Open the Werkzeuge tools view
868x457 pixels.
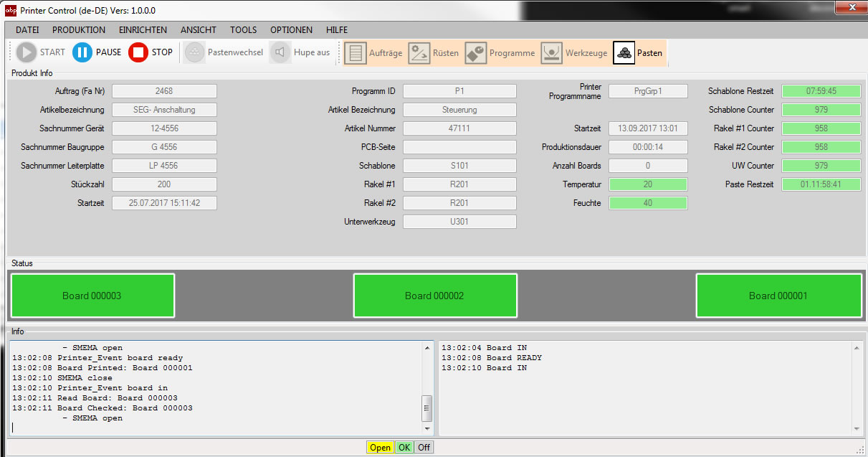[x=574, y=52]
